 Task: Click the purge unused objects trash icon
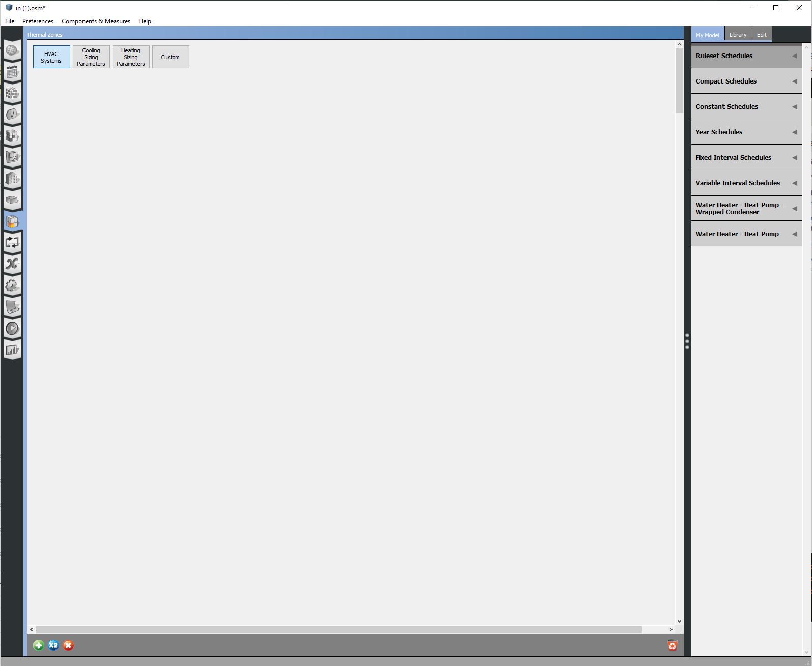pyautogui.click(x=673, y=646)
